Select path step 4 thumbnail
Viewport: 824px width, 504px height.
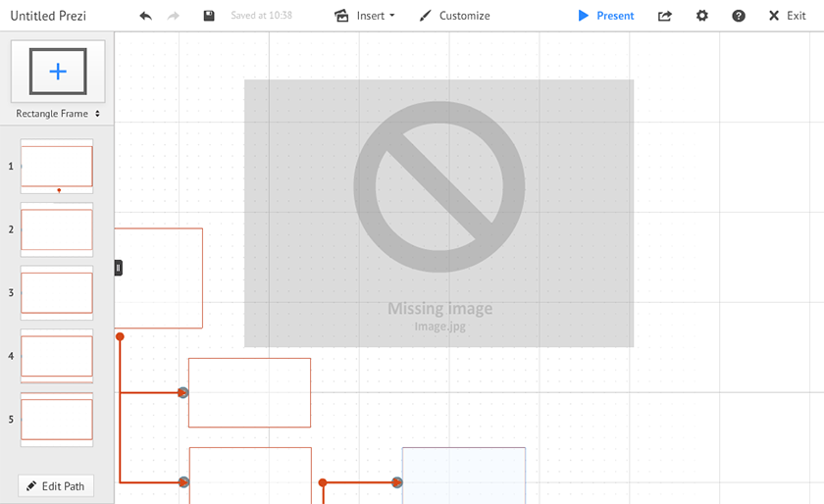tap(57, 356)
